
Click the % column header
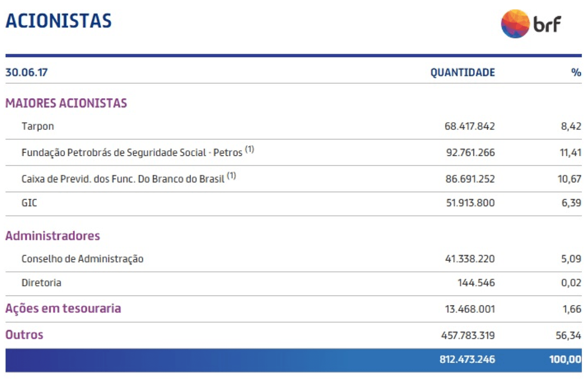[x=576, y=72]
